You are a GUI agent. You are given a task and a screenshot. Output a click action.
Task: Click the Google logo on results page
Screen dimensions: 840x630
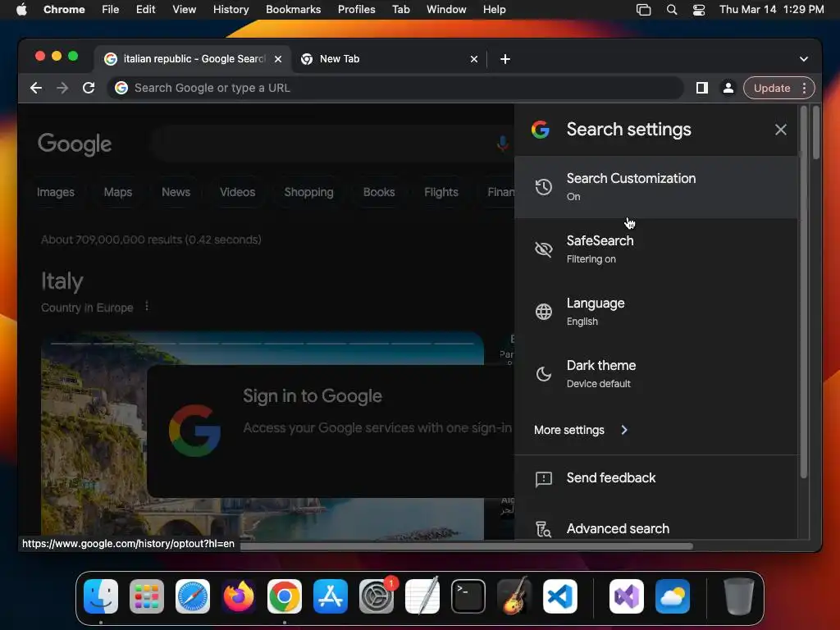pos(75,144)
